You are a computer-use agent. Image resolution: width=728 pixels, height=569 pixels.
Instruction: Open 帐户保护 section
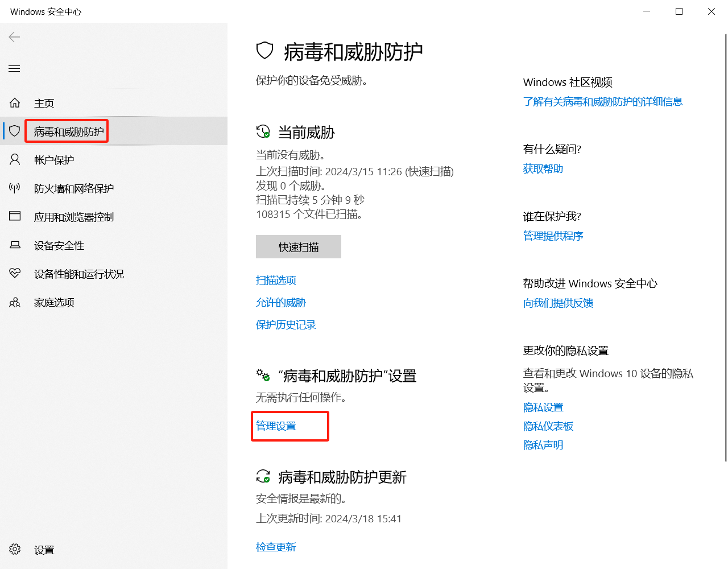tap(114, 160)
